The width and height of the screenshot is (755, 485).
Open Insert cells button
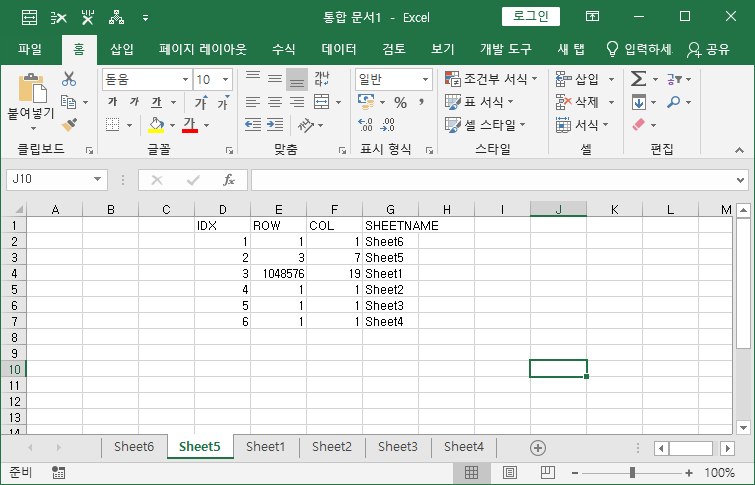coord(579,79)
